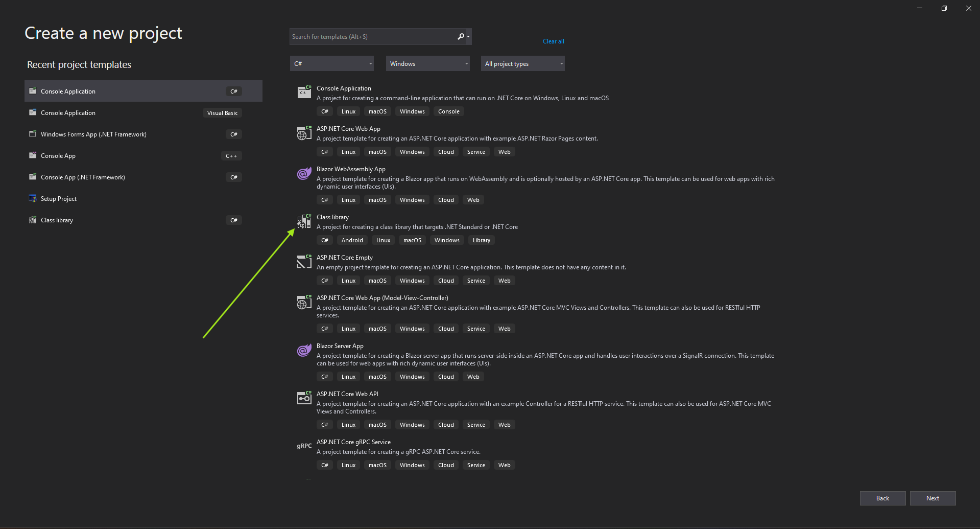Open the C# language filter dropdown
Viewport: 980px width, 529px height.
332,63
